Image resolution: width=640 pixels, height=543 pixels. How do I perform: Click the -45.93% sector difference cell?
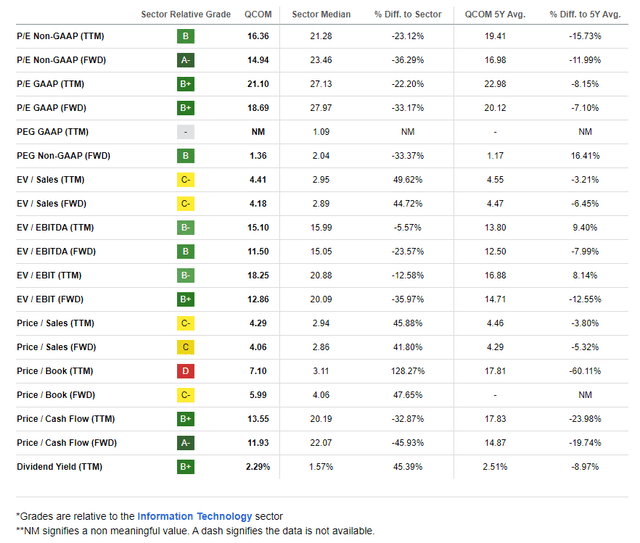tap(408, 443)
